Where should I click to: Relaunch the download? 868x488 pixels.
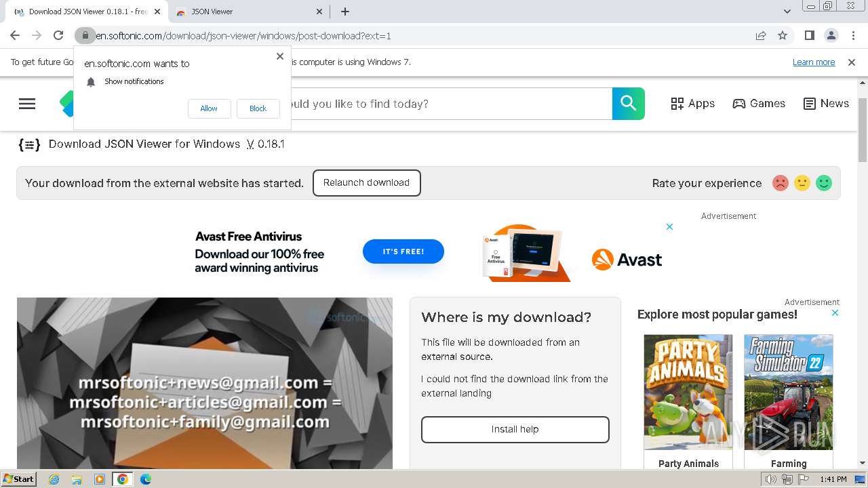pyautogui.click(x=367, y=183)
